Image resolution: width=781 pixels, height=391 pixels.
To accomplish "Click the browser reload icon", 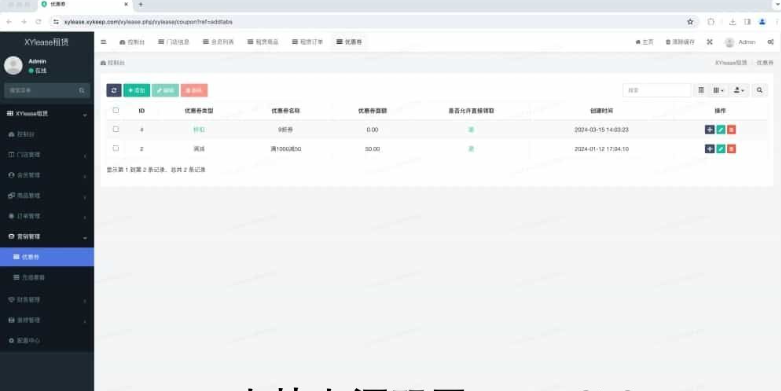I will coord(38,22).
